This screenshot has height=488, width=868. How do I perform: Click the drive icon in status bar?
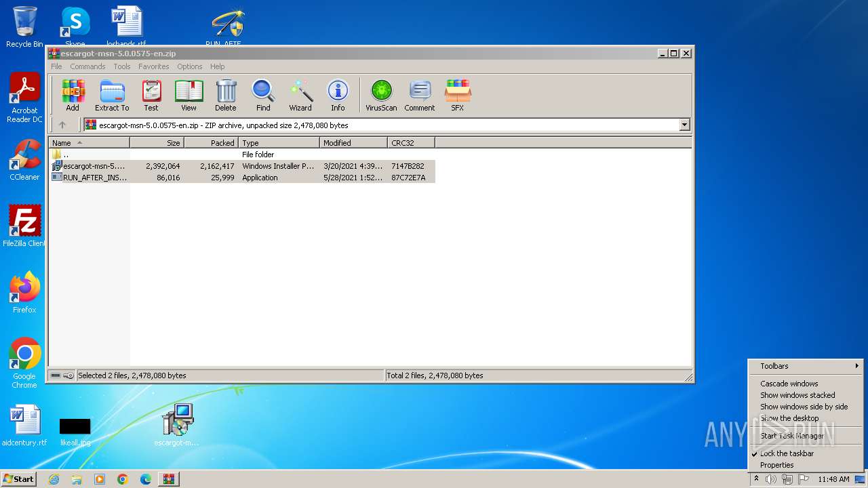[x=56, y=375]
